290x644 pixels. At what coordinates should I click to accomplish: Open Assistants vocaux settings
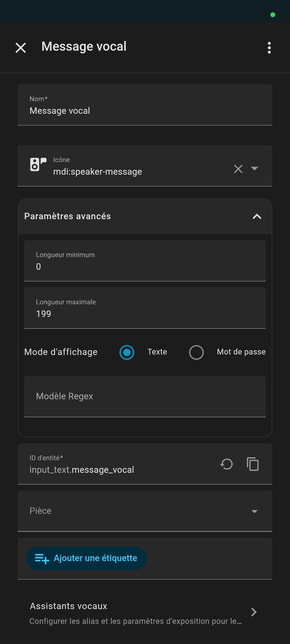(x=136, y=613)
